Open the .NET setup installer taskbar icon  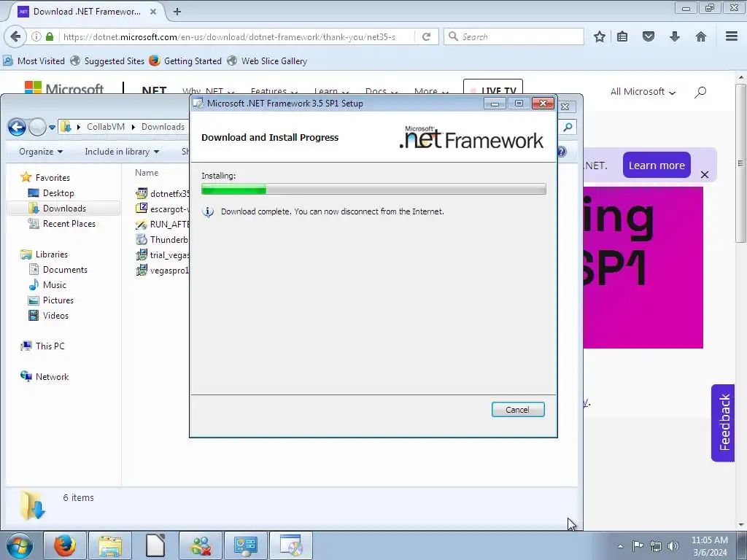click(x=291, y=545)
